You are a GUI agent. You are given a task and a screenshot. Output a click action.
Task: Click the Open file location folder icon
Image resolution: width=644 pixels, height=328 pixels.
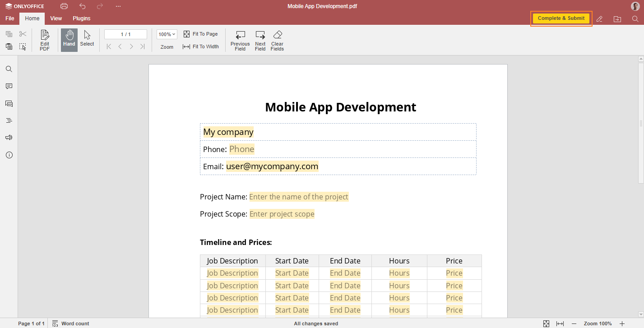[x=617, y=19]
